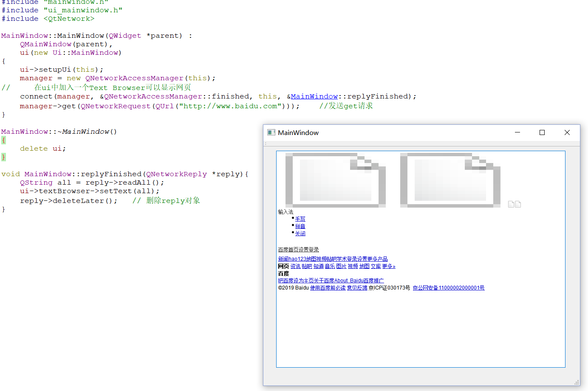Open the 京公网安备11000002000001号 link
Screen dimensions: 588x391
tap(449, 288)
